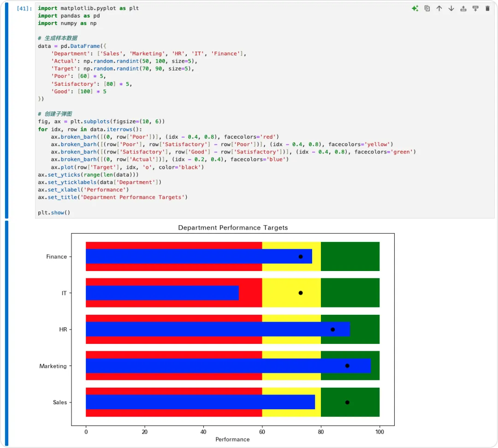Click the 'Performance' x-axis label under the chart

coord(232,439)
